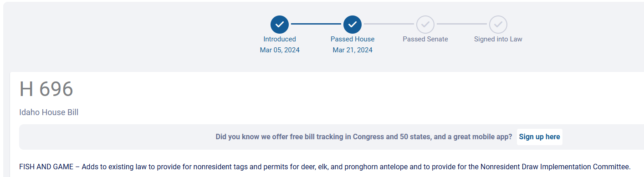Click the Idaho House Bill subtitle

click(x=49, y=112)
